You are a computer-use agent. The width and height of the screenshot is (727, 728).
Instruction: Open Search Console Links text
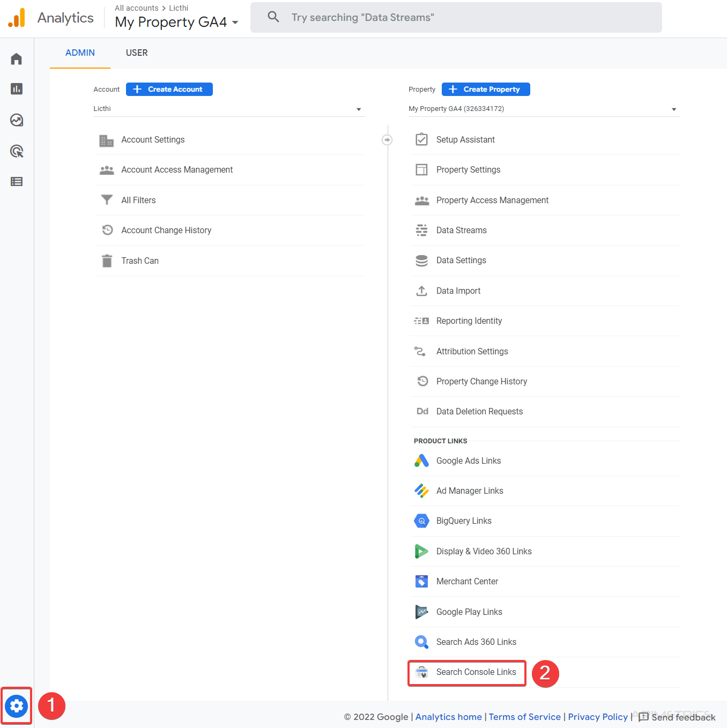pos(476,672)
